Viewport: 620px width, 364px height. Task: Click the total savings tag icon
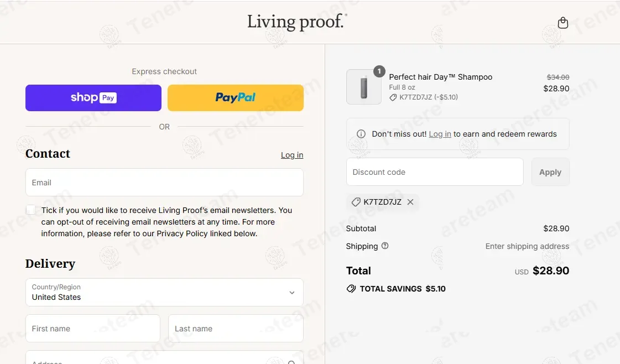(351, 289)
